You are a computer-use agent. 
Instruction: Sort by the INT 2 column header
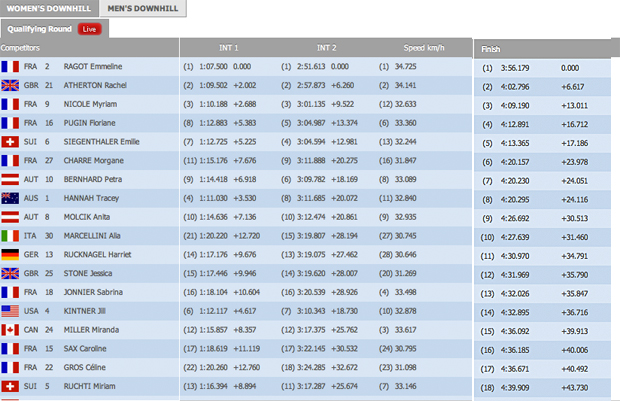click(x=326, y=47)
